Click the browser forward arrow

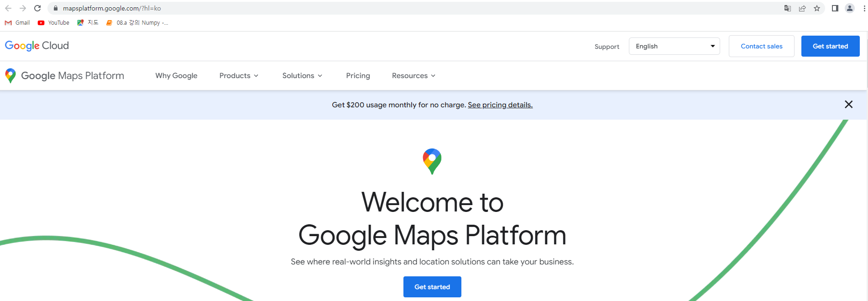23,8
